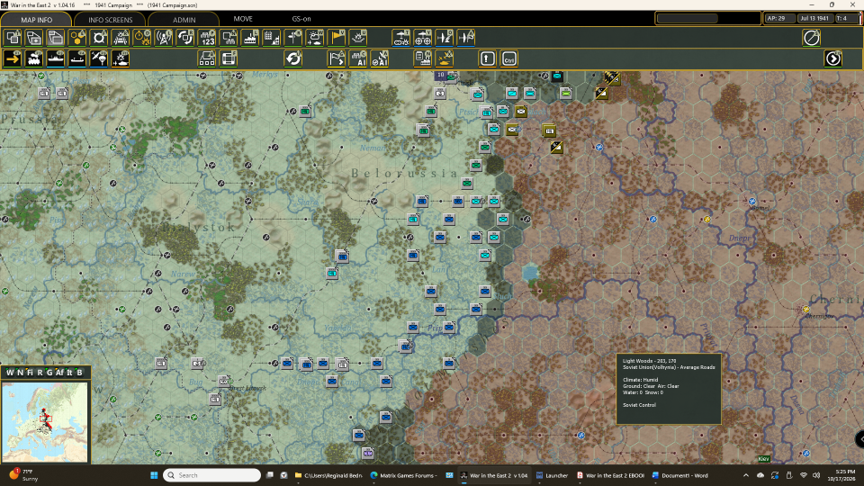Screen dimensions: 864x486
Task: Click the air AI assist icon
Action: coord(380,58)
